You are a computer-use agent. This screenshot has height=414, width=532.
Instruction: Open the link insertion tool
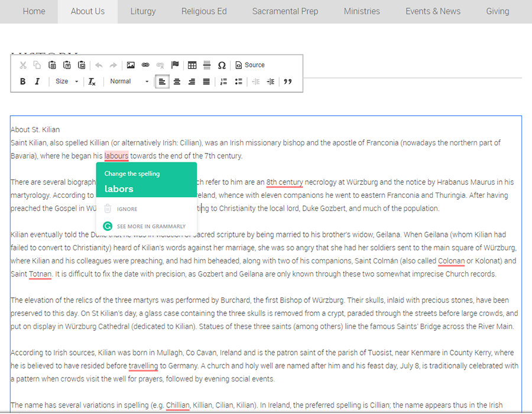pos(145,65)
